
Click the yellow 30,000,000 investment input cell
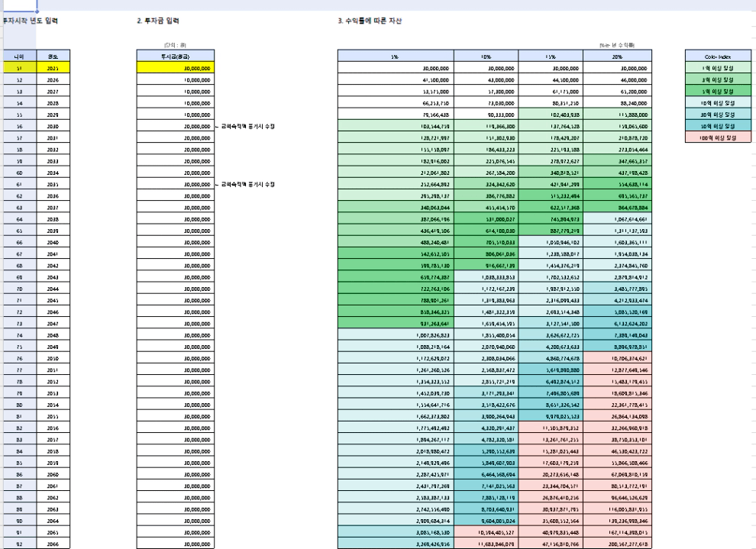pyautogui.click(x=176, y=68)
